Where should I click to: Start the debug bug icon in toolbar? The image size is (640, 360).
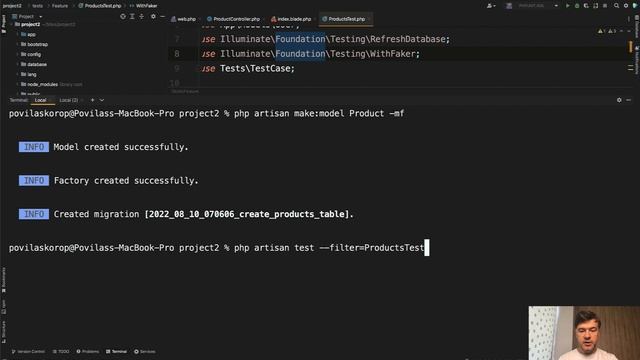[577, 6]
